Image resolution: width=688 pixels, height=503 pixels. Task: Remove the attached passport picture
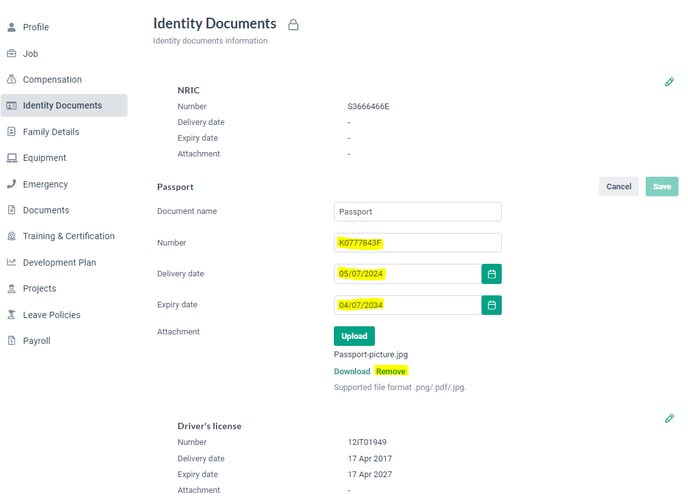pos(391,371)
